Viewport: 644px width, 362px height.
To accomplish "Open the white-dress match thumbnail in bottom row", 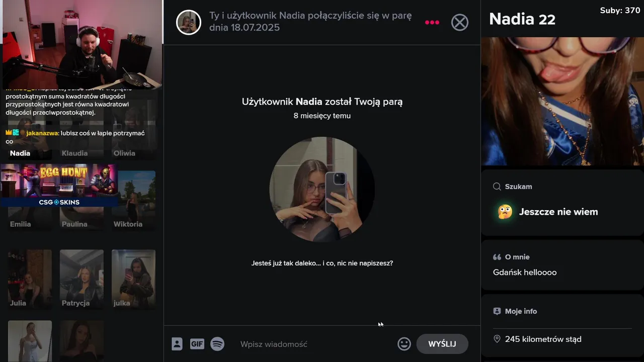I will (30, 341).
